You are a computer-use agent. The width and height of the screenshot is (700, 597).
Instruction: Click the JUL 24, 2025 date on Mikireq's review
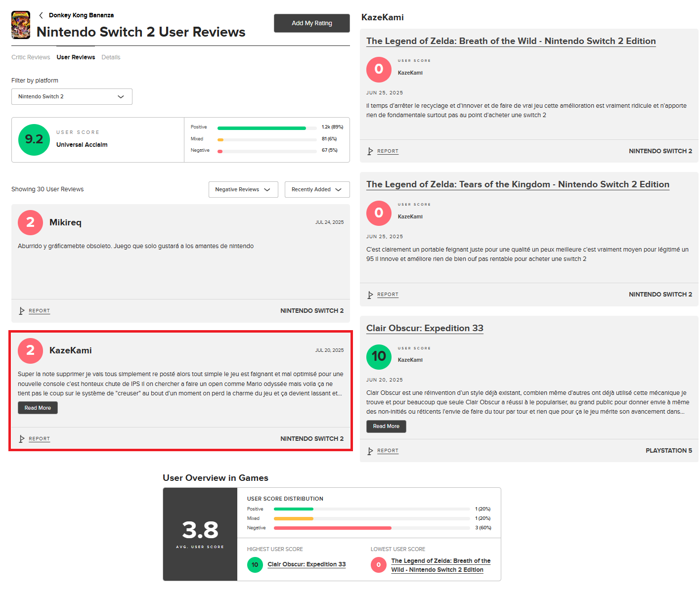point(329,222)
